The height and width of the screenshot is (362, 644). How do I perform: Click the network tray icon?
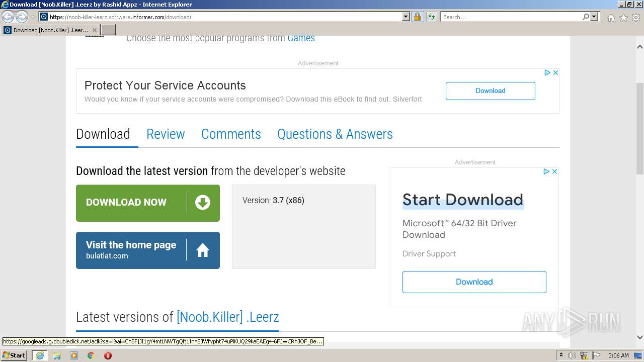tap(584, 355)
